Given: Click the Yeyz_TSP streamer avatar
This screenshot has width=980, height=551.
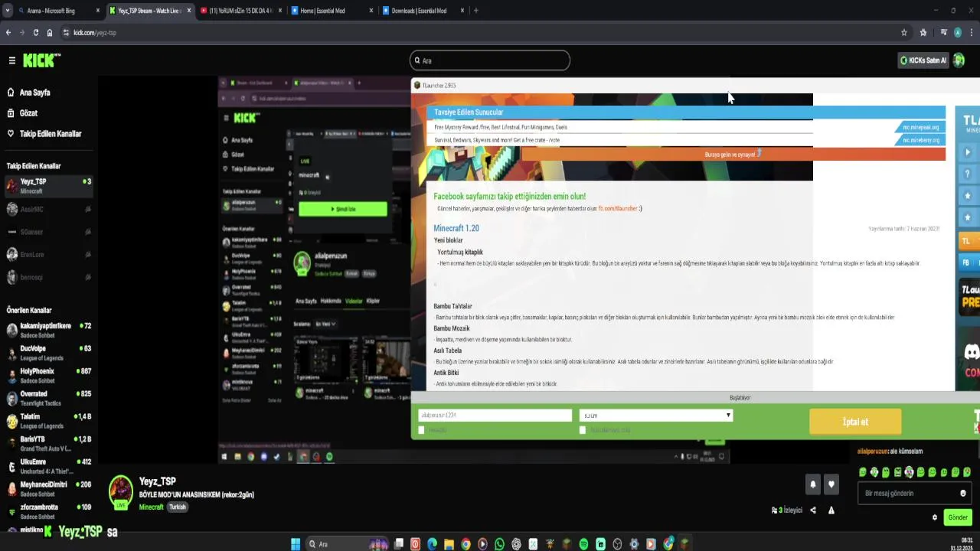Looking at the screenshot, I should [121, 492].
